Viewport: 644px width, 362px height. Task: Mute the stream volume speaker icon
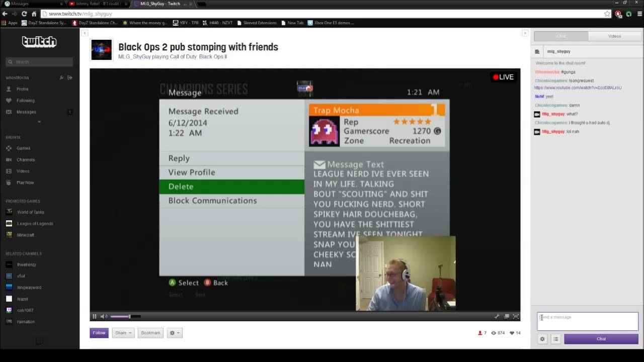tap(104, 316)
